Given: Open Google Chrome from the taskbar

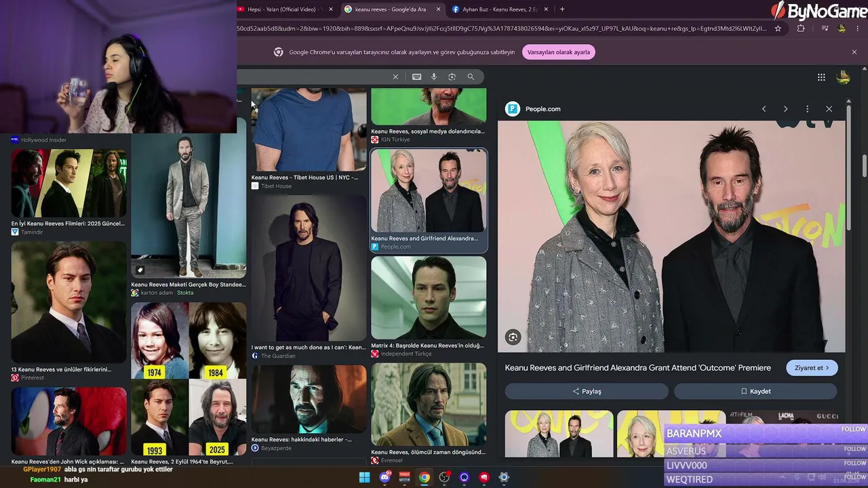Looking at the screenshot, I should tap(425, 477).
